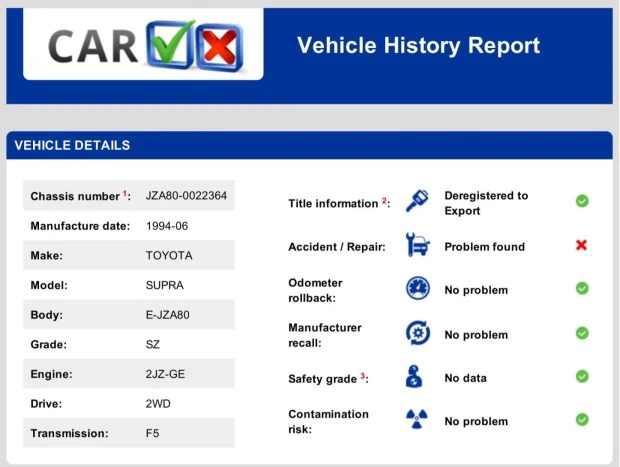
Task: Click green check for Odometer rollback
Action: (x=582, y=288)
